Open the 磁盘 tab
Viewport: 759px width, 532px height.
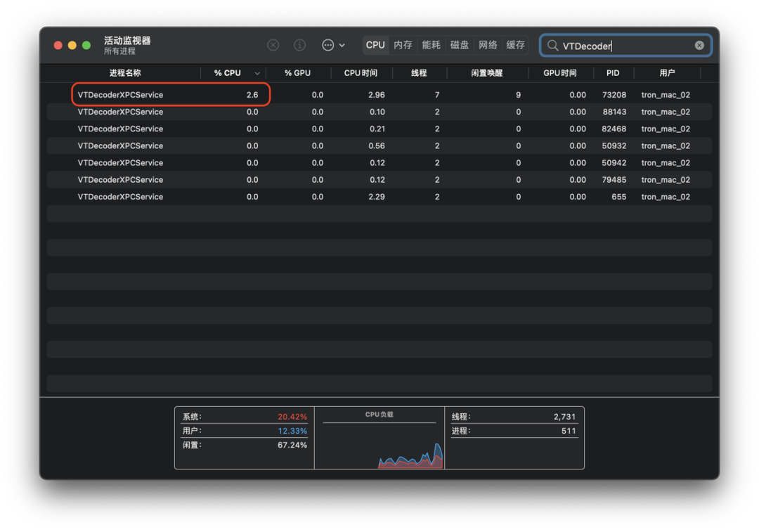pos(460,45)
